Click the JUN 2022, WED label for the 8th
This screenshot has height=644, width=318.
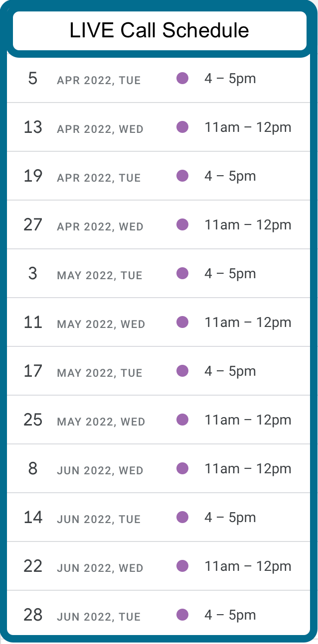[100, 470]
